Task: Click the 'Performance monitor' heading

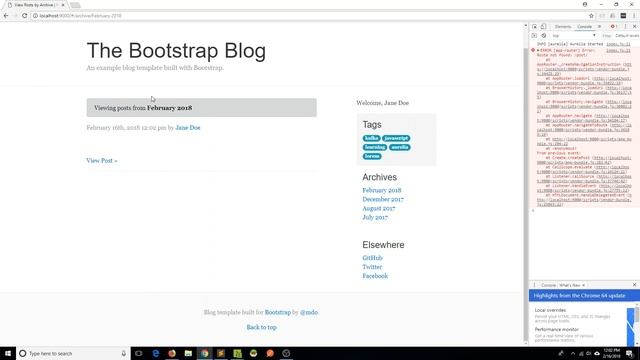Action: (557, 329)
